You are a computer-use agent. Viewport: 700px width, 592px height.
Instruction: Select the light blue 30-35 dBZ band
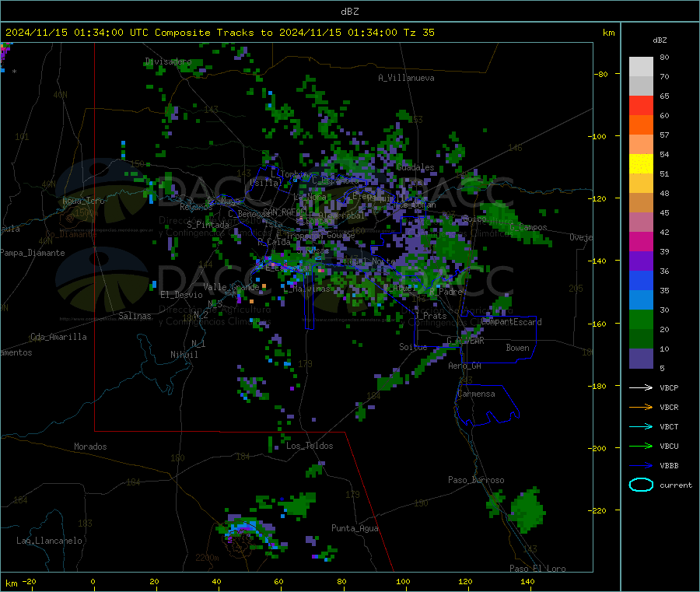641,300
